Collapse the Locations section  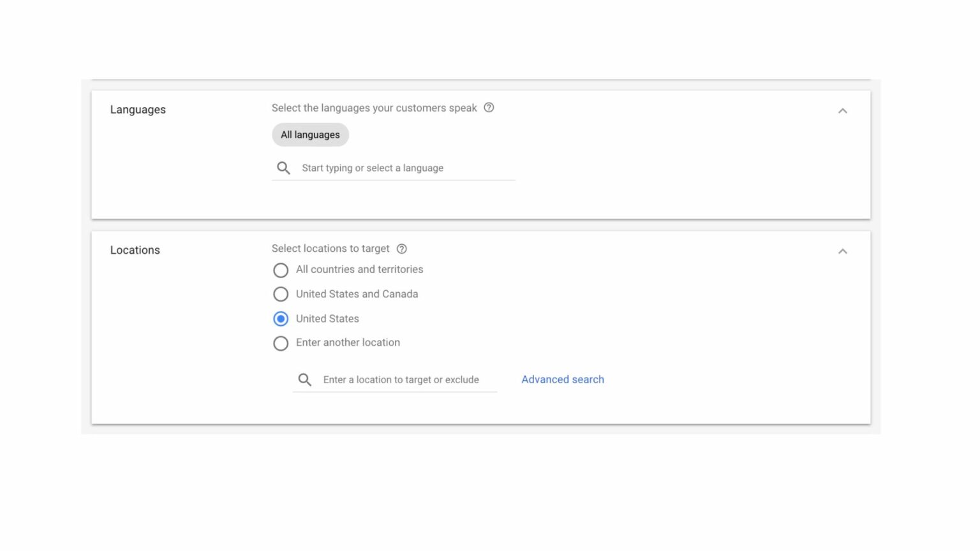pyautogui.click(x=843, y=251)
